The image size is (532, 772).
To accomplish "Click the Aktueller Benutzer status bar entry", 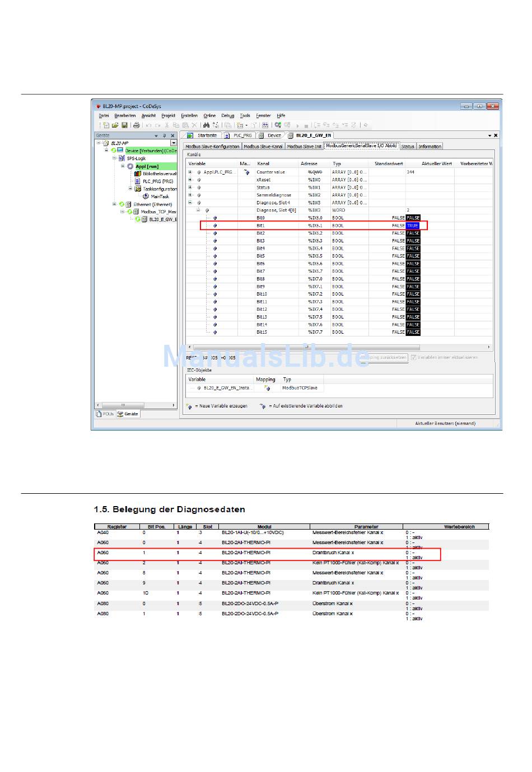I will 445,423.
